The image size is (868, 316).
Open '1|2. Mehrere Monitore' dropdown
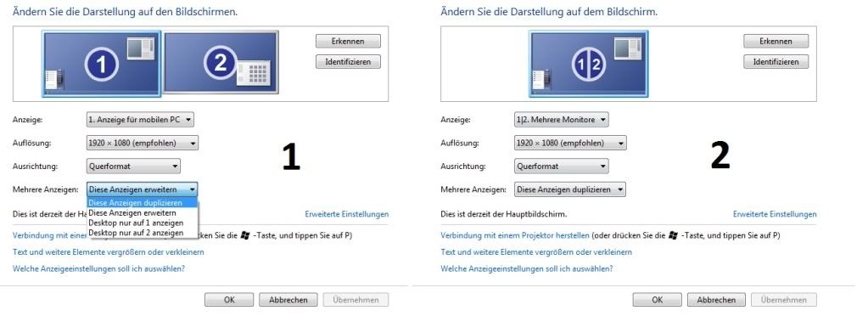(562, 119)
